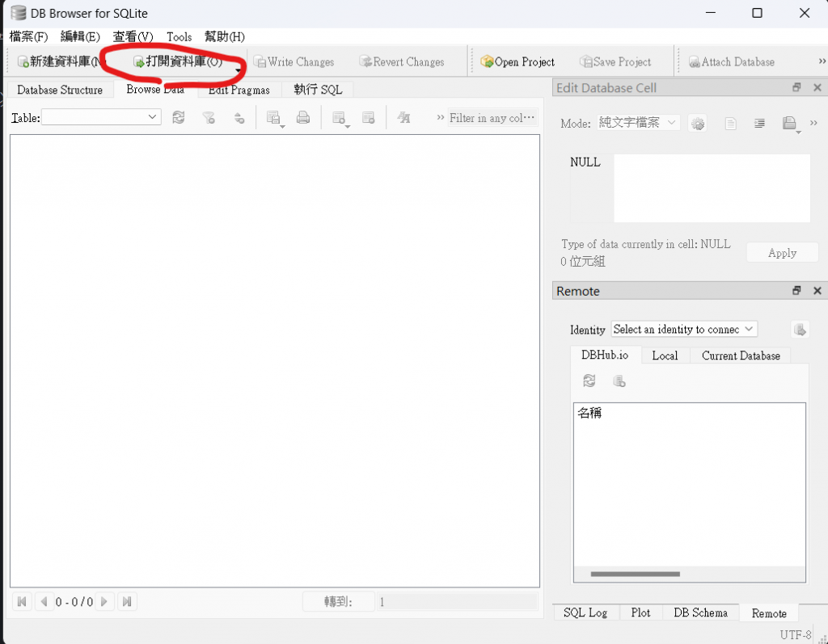This screenshot has width=828, height=644.
Task: Expand the browse toolbar overflow chevron
Action: click(440, 117)
